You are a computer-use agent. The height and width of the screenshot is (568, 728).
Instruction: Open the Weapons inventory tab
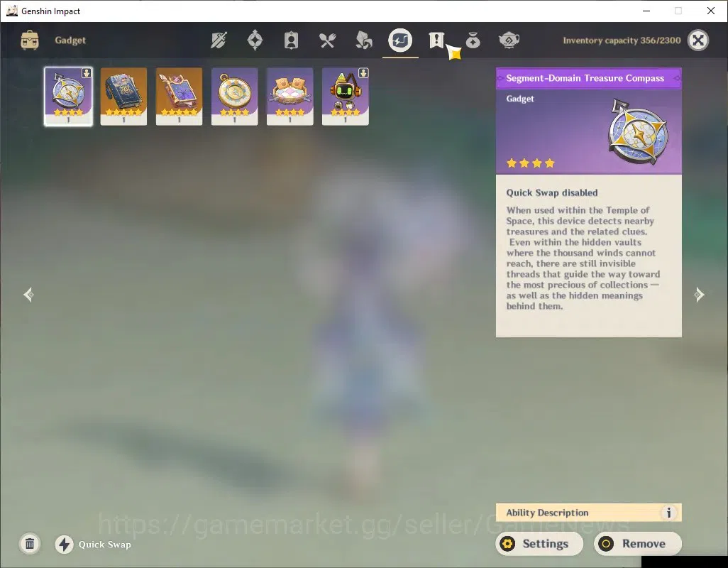click(x=219, y=40)
